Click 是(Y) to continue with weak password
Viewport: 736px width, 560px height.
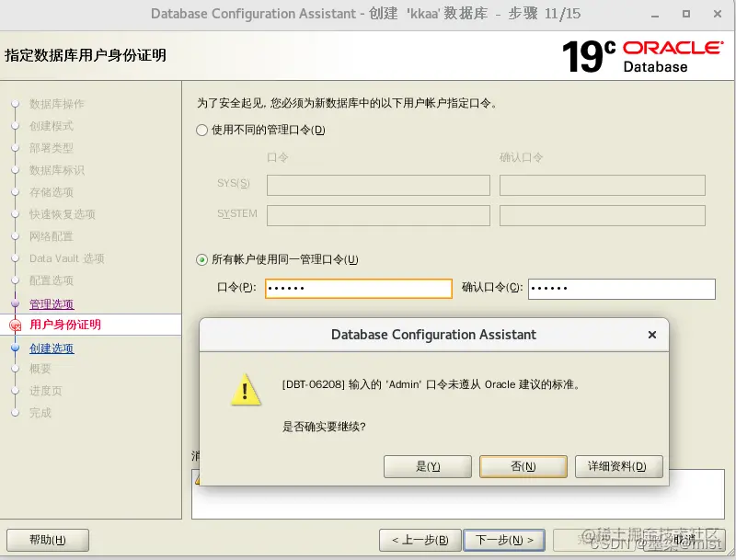tap(427, 466)
